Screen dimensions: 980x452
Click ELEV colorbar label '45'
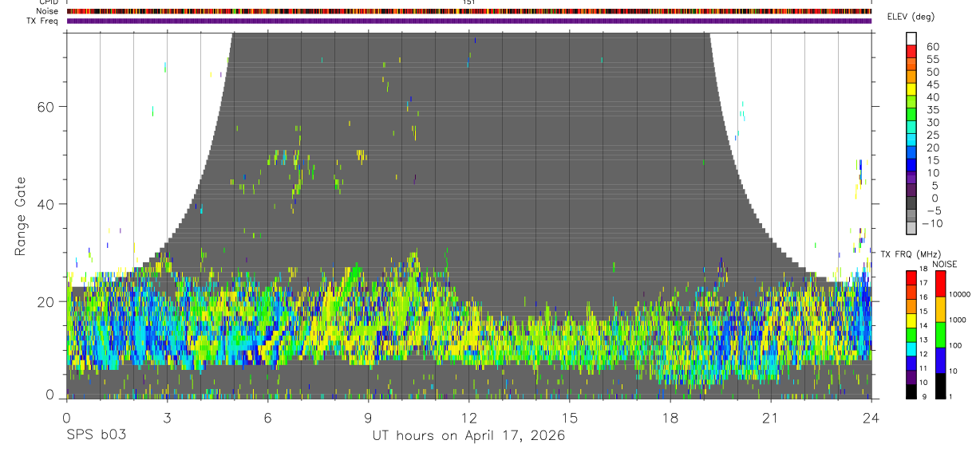[x=933, y=85]
